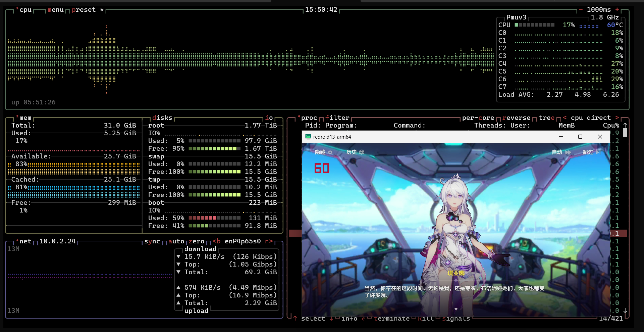Maximize the redroid13_arm64 window

tap(580, 137)
